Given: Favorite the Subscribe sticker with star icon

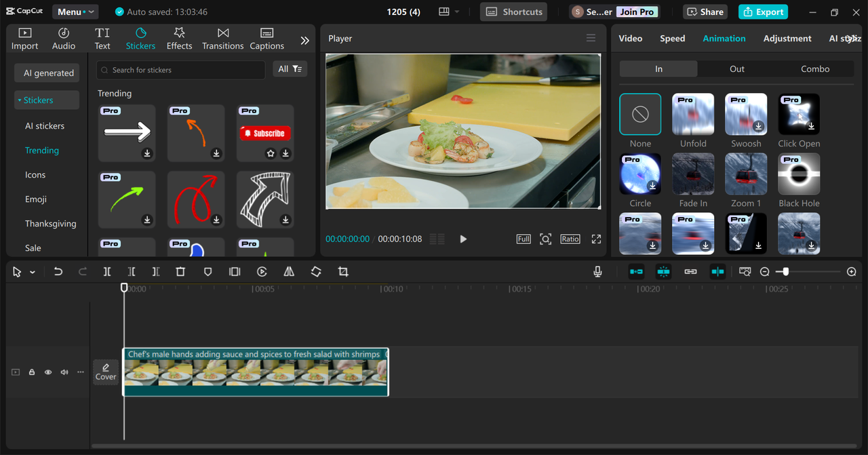Looking at the screenshot, I should point(271,153).
